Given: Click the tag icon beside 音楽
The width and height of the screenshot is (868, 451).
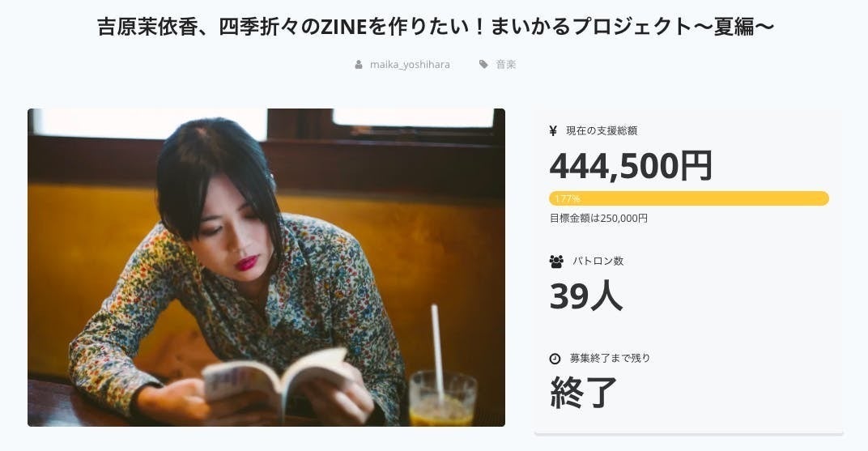Looking at the screenshot, I should [483, 65].
